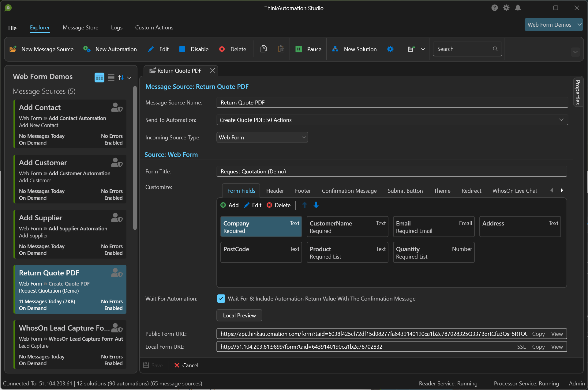Viewport: 588px width, 390px height.
Task: Open solution settings blue gear icon
Action: click(390, 49)
